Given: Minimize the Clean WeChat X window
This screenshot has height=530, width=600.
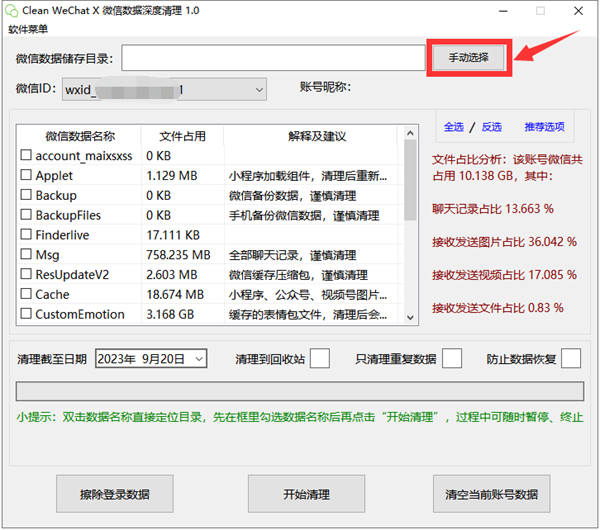Looking at the screenshot, I should click(x=503, y=11).
